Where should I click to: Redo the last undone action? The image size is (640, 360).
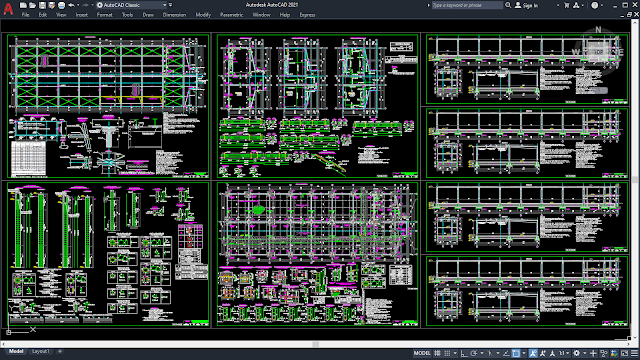click(x=85, y=5)
